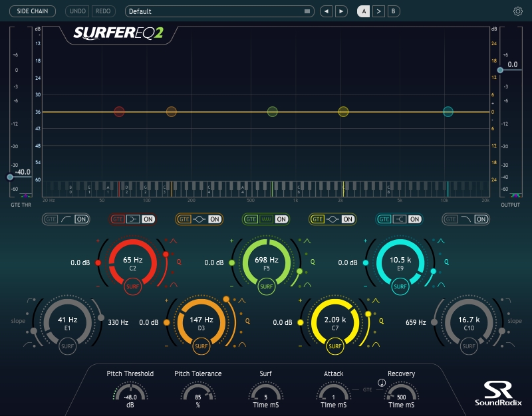Image resolution: width=532 pixels, height=416 pixels.
Task: Click the SURF button on the red 65 Hz band
Action: tap(132, 286)
